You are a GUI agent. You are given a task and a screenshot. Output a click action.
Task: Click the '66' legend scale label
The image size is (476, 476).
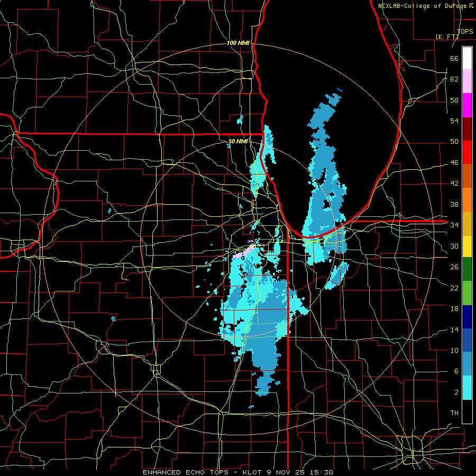point(454,58)
